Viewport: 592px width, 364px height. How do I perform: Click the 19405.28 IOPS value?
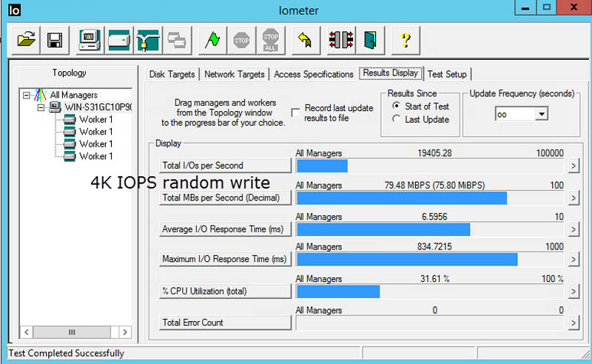[x=434, y=153]
